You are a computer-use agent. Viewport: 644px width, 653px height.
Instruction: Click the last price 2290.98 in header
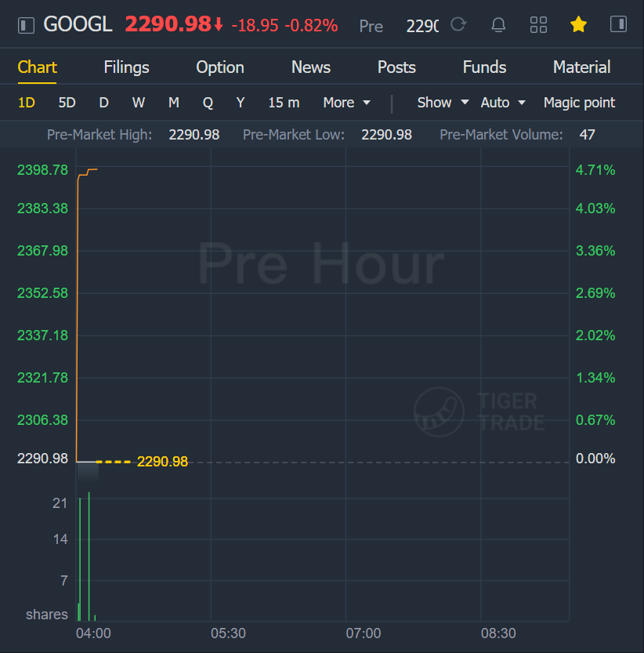[168, 24]
